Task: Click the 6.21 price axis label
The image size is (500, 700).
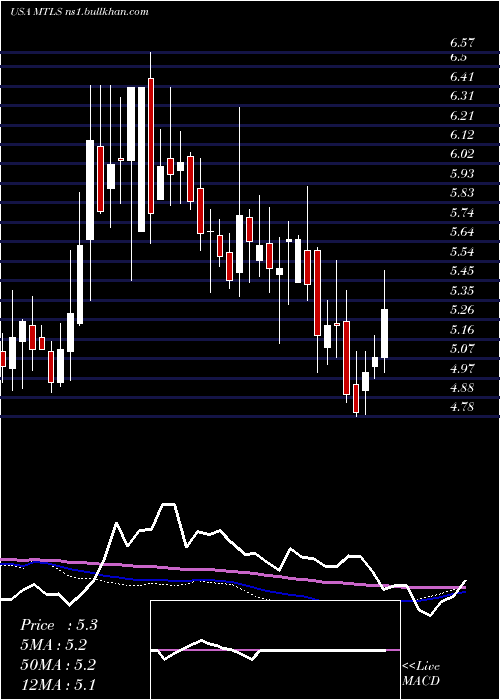Action: click(x=462, y=116)
